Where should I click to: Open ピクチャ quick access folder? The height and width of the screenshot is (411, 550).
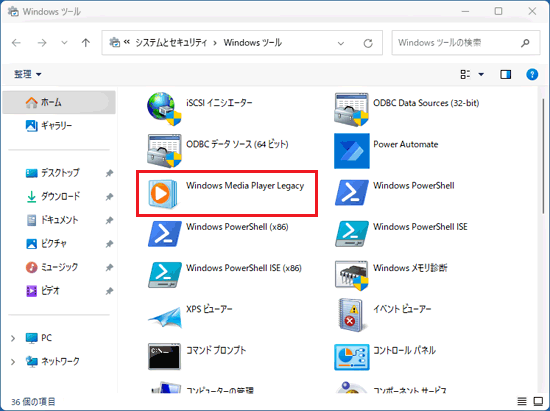point(59,243)
